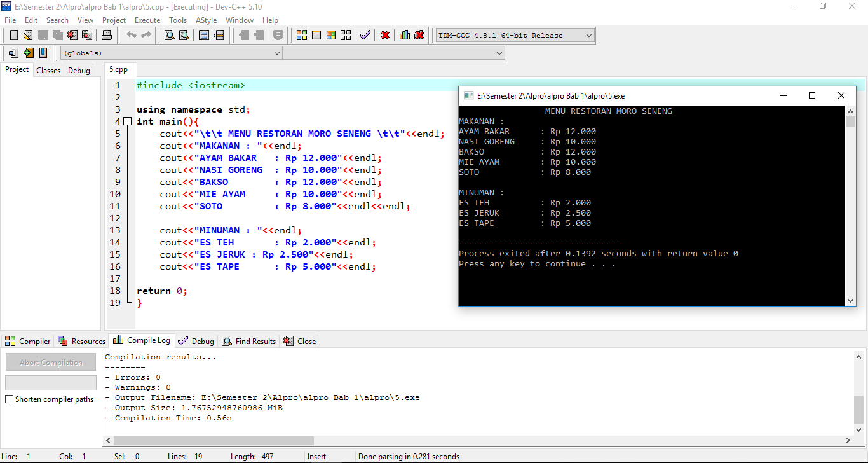Run the program using the Run icon
This screenshot has height=463, width=868.
click(x=316, y=35)
